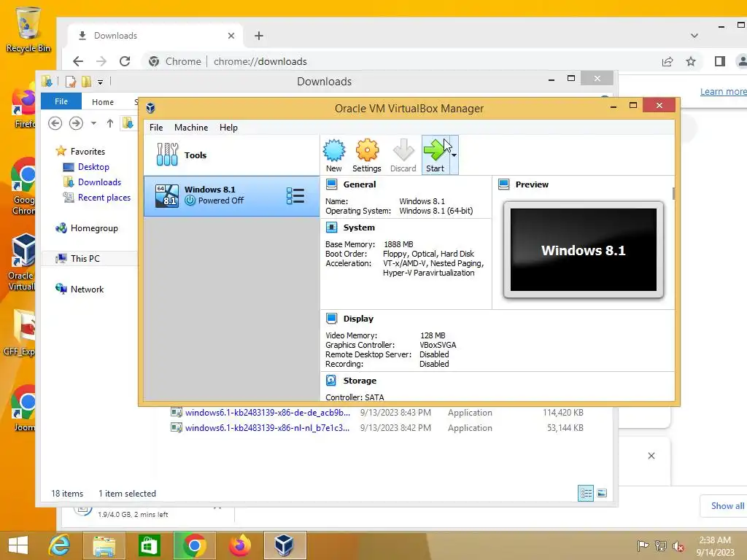Start the Windows 8.1 virtual machine

click(435, 155)
